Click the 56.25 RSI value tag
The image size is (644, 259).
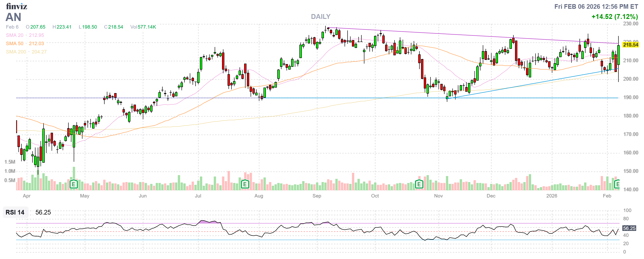(x=629, y=228)
